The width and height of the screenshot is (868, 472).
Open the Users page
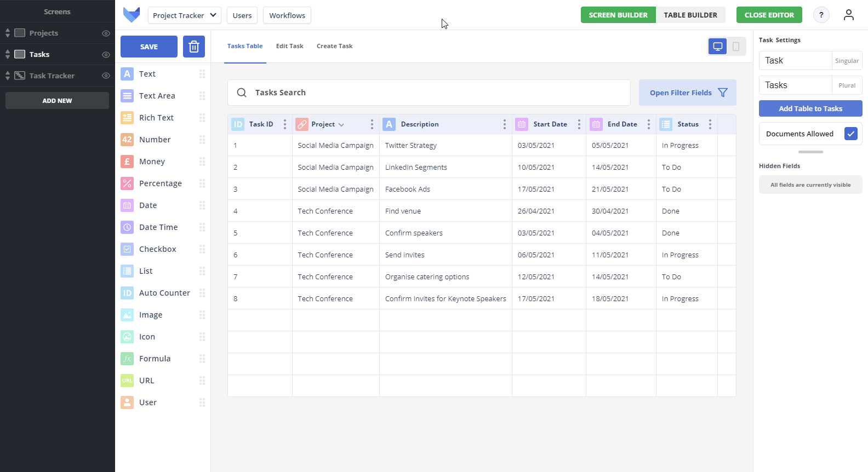click(242, 15)
